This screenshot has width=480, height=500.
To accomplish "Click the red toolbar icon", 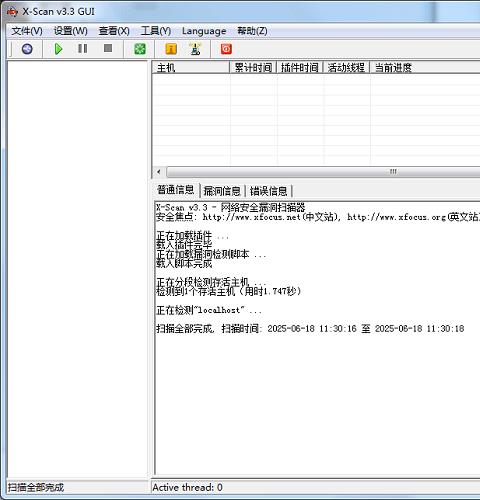I will (226, 49).
